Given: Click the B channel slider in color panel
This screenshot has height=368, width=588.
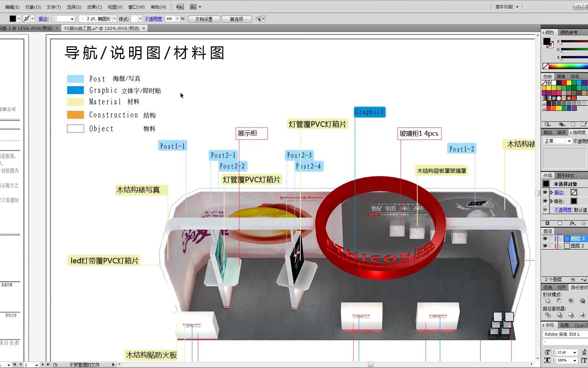Looking at the screenshot, I should pos(575,58).
